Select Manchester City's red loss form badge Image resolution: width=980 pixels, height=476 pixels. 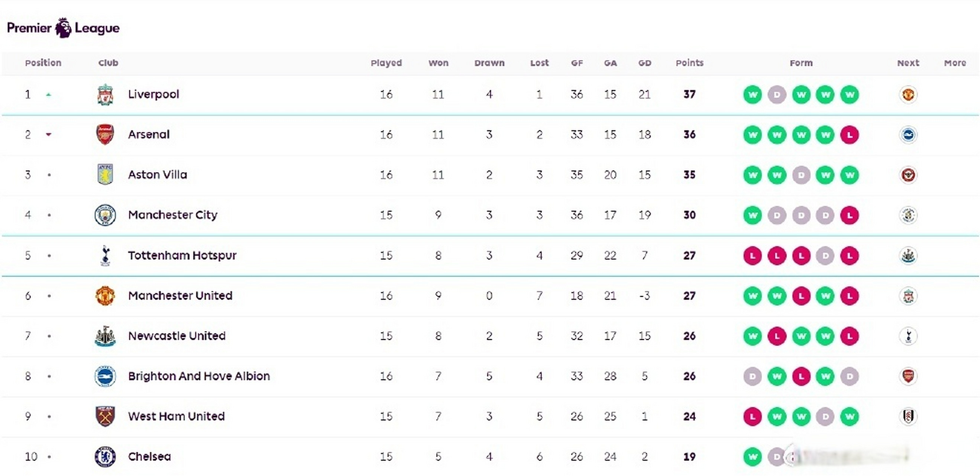click(x=850, y=216)
